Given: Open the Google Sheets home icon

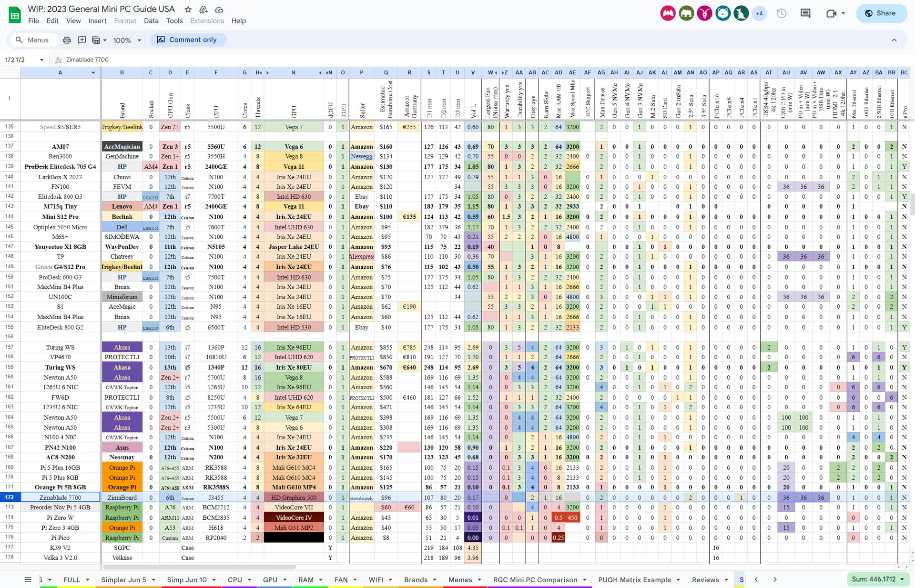Looking at the screenshot, I should coord(15,15).
